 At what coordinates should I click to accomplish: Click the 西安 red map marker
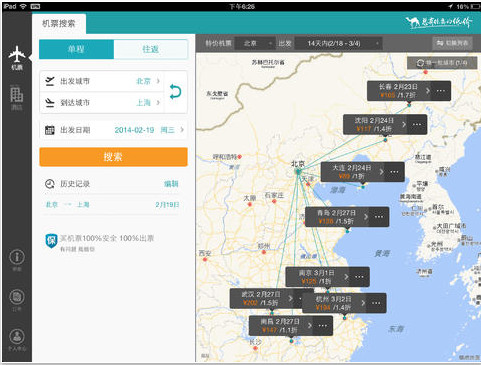(x=205, y=260)
